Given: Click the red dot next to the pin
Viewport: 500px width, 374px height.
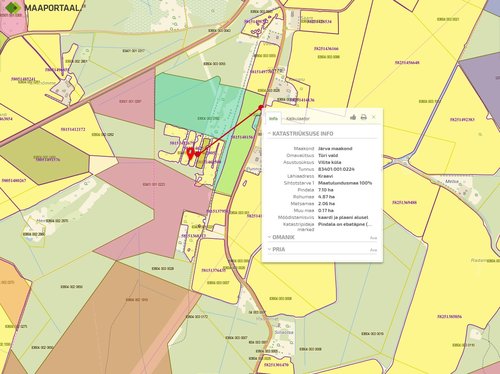Looking at the screenshot, I should point(198,154).
